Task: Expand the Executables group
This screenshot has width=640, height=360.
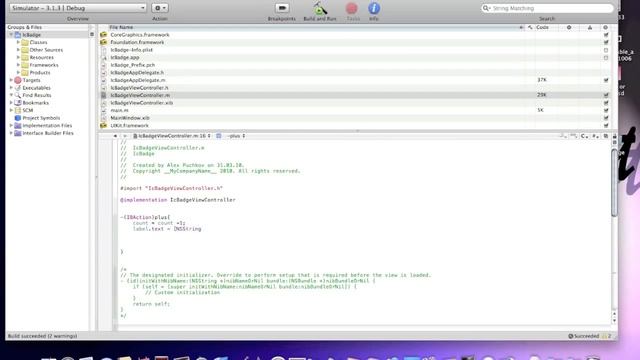Action: coord(11,88)
